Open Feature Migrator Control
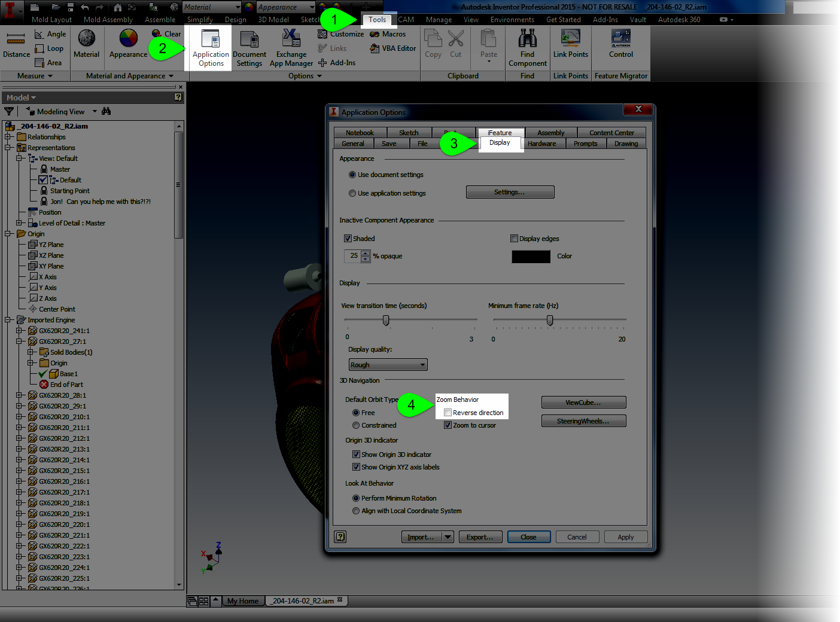Screen dimensions: 840x622 (621, 44)
